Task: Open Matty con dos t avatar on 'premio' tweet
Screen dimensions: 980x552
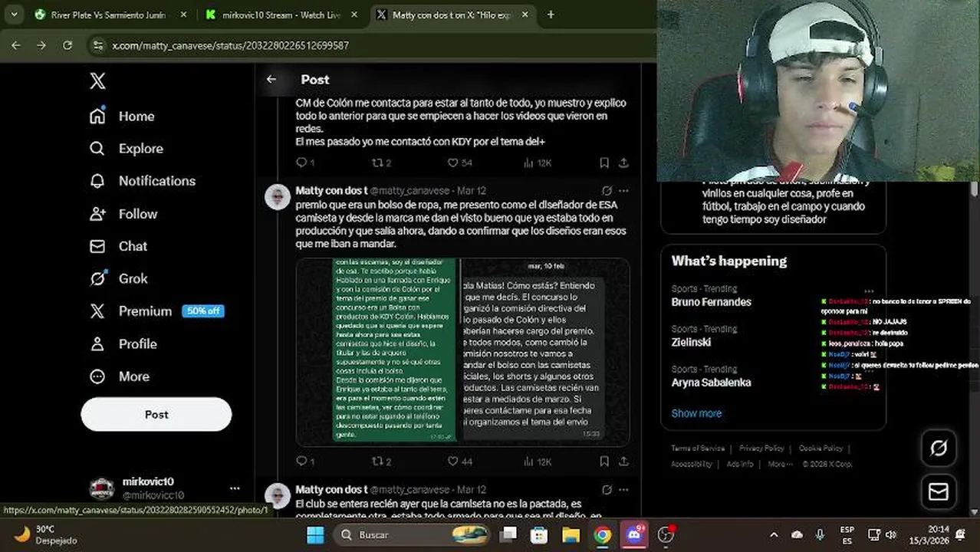Action: (x=278, y=197)
